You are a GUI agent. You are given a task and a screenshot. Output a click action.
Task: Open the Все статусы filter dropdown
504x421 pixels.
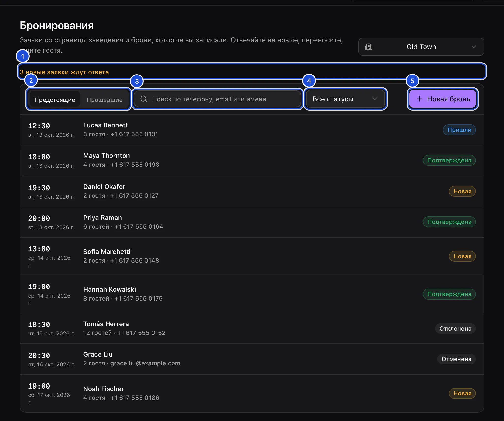346,99
